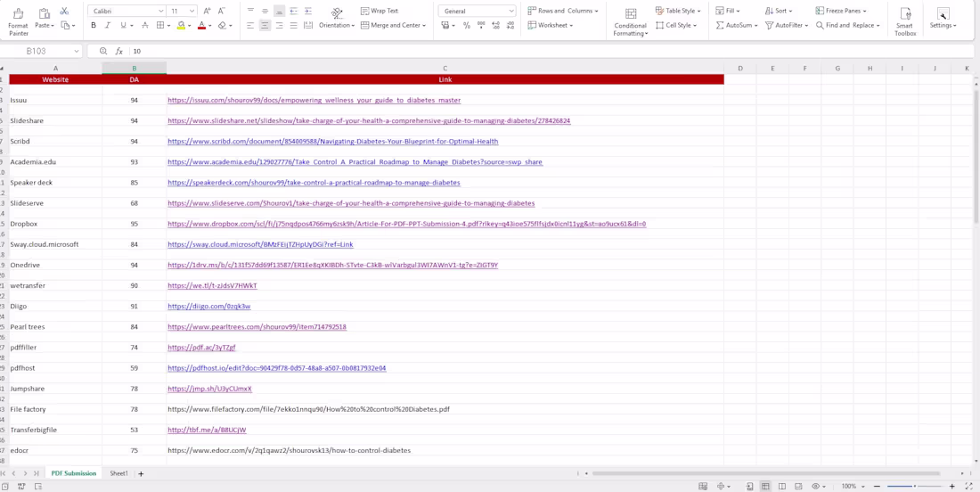Open the Cell Style menu
This screenshot has width=980, height=492.
pos(675,25)
